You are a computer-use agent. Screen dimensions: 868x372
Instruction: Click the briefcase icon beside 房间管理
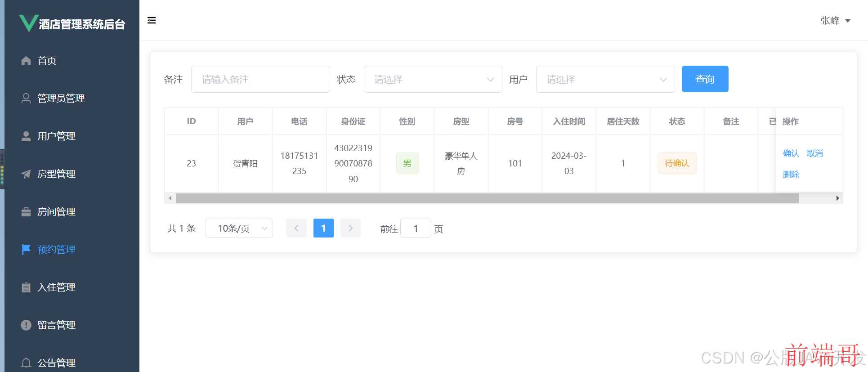(26, 212)
